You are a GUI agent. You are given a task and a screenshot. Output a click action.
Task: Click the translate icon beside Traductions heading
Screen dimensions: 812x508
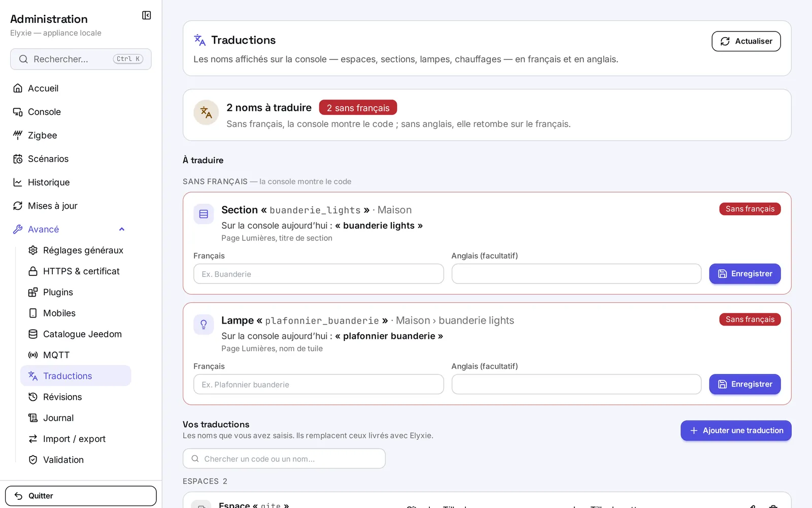pos(199,40)
